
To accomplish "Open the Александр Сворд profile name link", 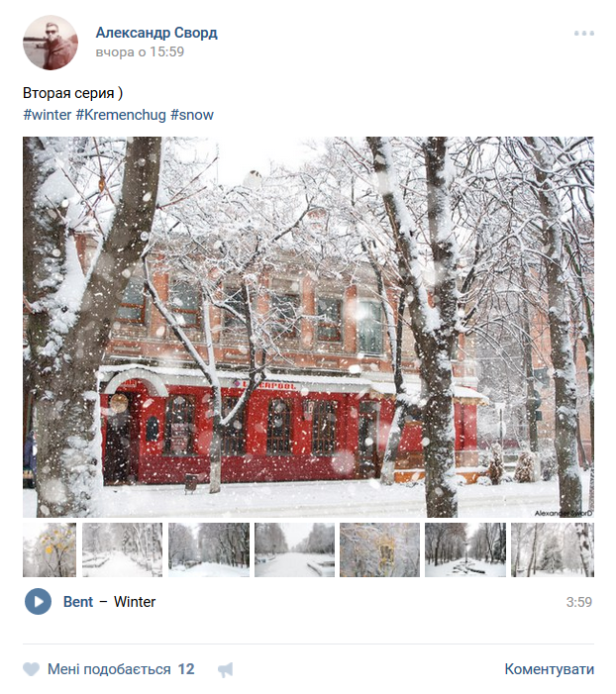I will click(x=156, y=33).
